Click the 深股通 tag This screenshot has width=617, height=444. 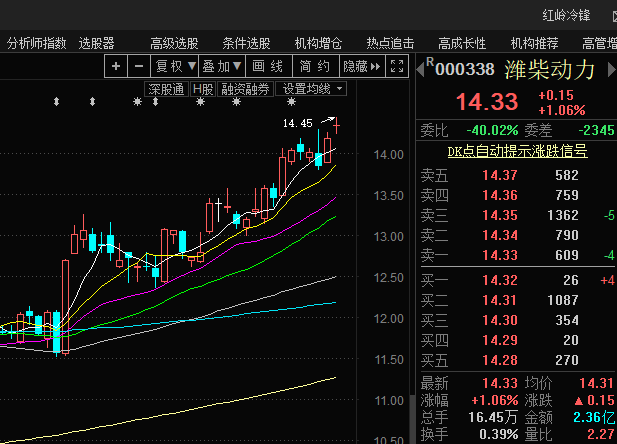pyautogui.click(x=166, y=89)
